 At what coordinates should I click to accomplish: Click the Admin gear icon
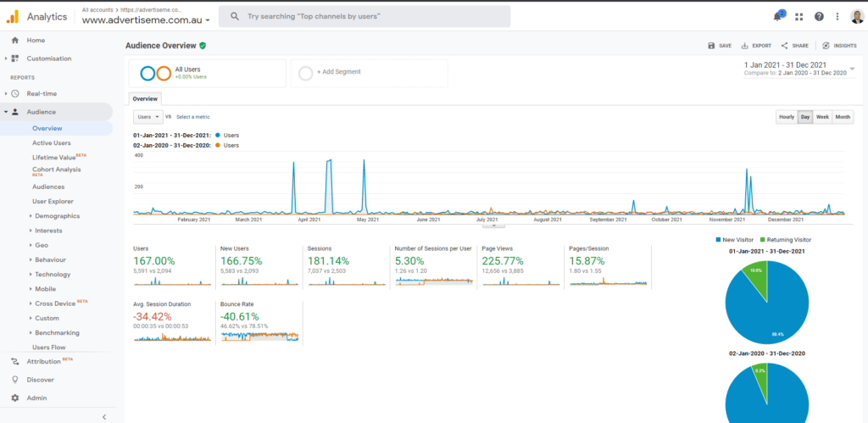[x=15, y=398]
